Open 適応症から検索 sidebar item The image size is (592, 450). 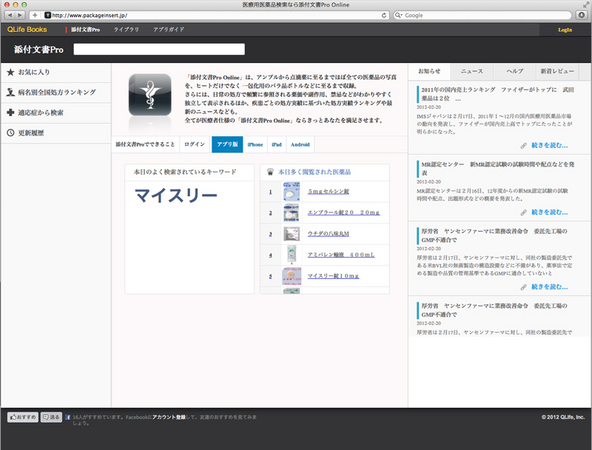click(56, 112)
